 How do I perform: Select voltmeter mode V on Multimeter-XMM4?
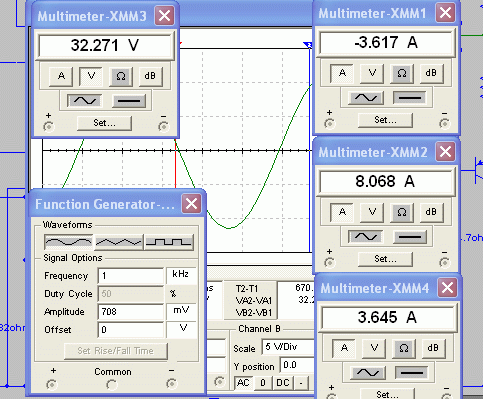coord(374,348)
